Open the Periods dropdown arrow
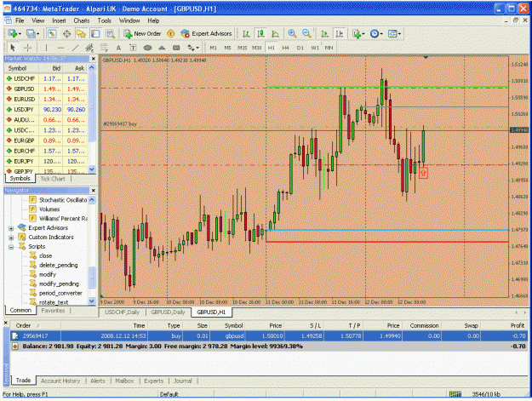The width and height of the screenshot is (532, 401). coord(381,34)
